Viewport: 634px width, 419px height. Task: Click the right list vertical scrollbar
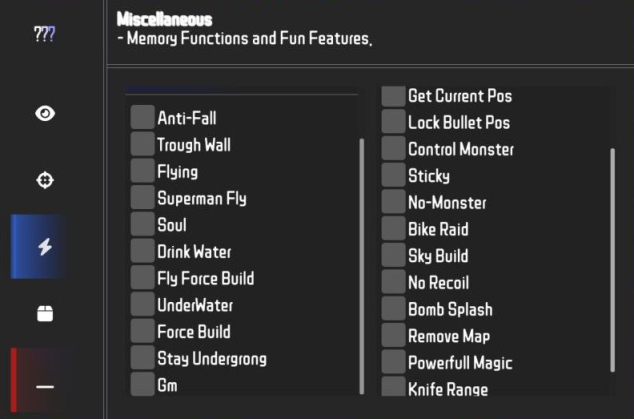pyautogui.click(x=613, y=260)
